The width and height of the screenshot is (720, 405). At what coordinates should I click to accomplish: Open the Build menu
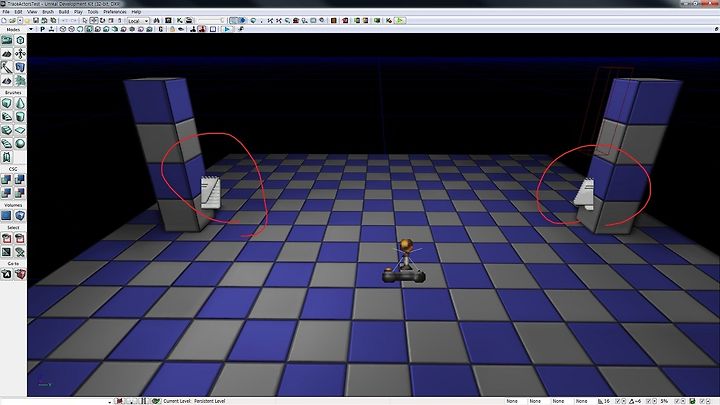click(x=64, y=11)
